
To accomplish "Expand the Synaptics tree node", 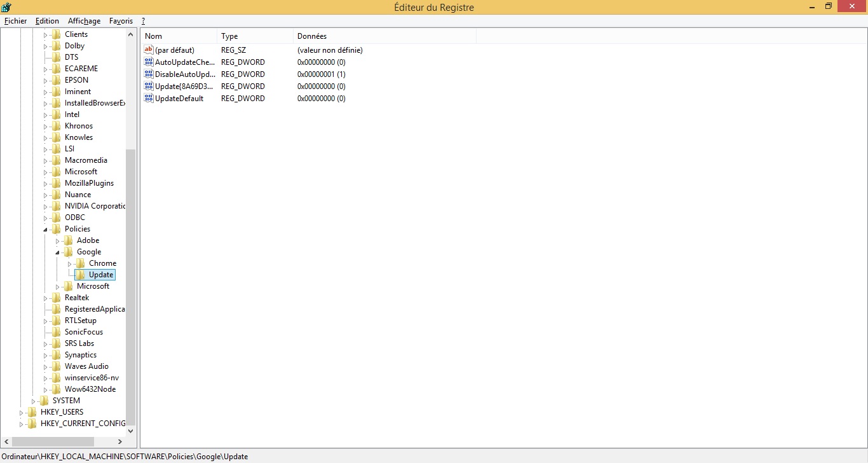I will (x=46, y=355).
